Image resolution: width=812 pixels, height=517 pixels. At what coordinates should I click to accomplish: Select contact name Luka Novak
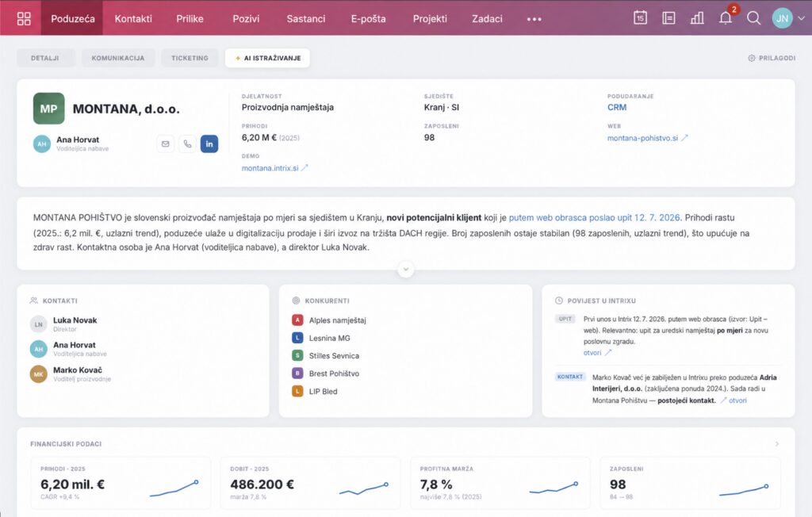tap(75, 320)
